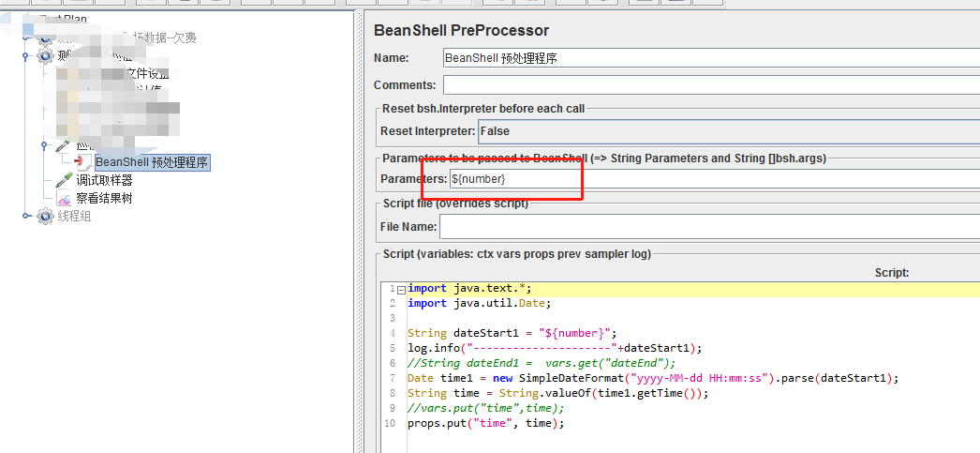Open the Reset Interpreter dropdown showing False

point(729,131)
